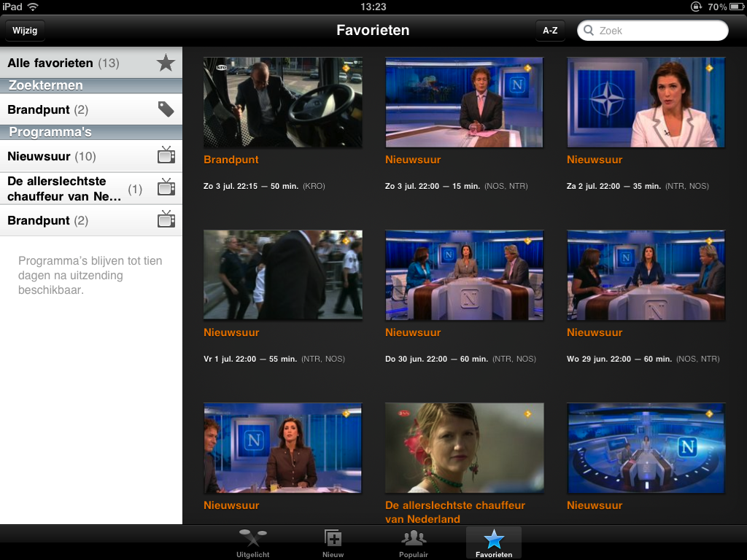Open the Nieuwsuur Za 2 jul. thumbnail
747x560 pixels.
[646, 102]
